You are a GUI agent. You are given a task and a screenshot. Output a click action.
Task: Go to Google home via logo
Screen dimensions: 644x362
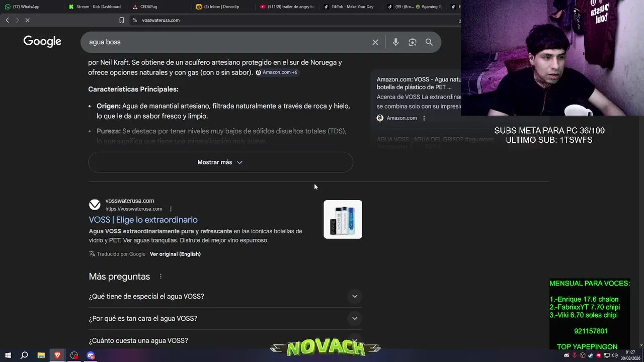42,42
